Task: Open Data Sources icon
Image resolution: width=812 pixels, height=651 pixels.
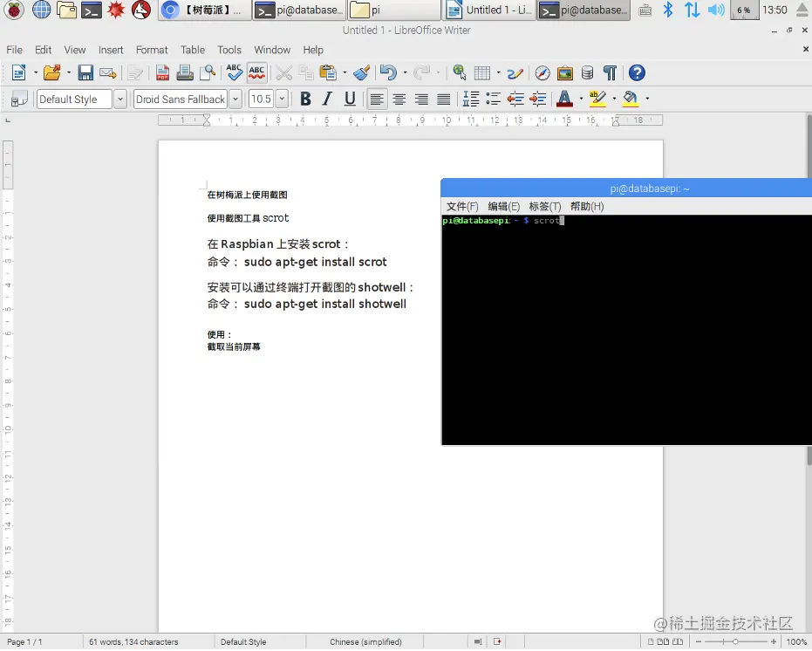Action: pos(587,72)
